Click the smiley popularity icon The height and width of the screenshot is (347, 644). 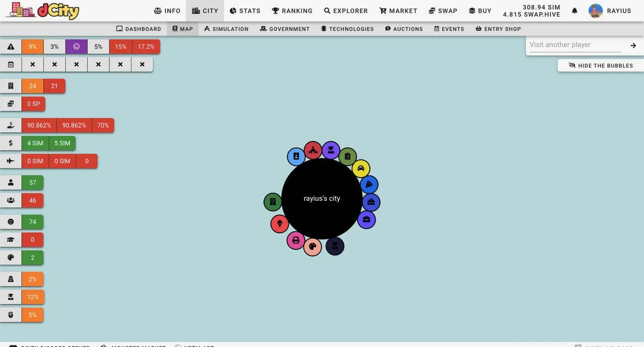tap(11, 222)
